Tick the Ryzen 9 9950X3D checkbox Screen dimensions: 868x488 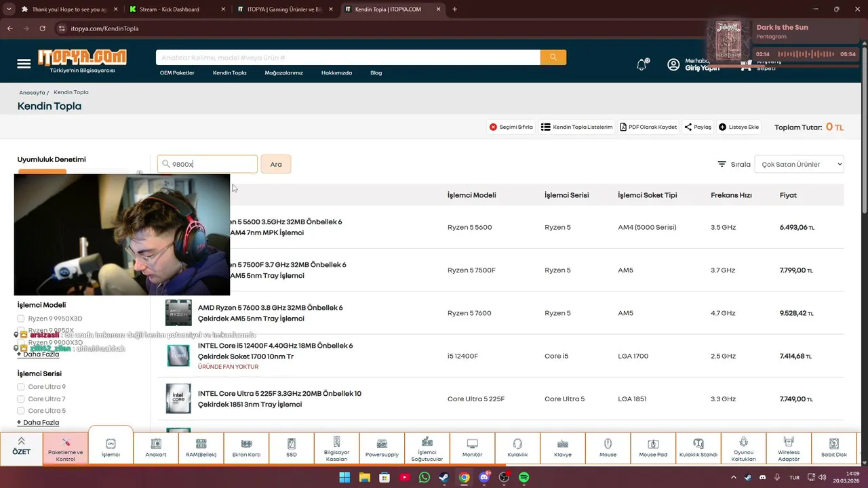[21, 319]
